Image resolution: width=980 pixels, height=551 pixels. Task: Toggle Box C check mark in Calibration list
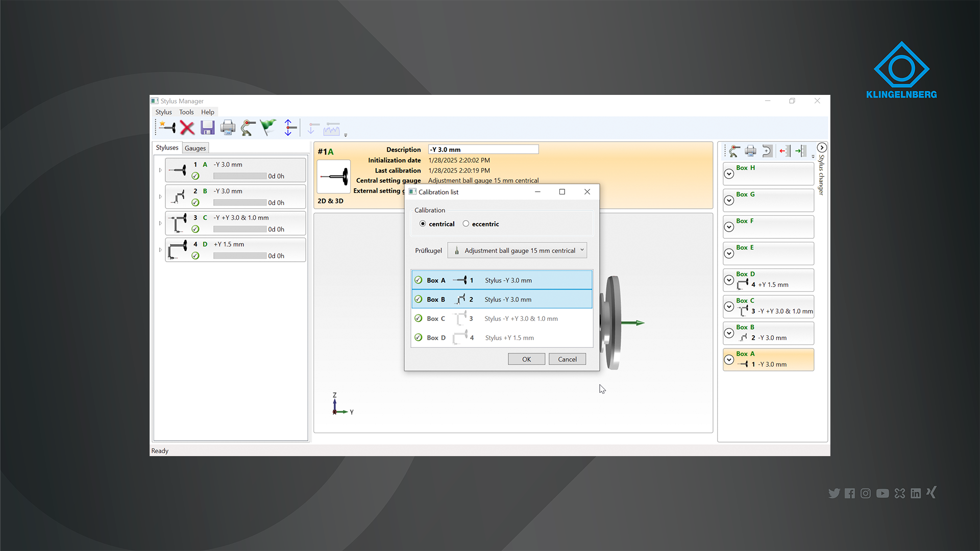(x=419, y=318)
